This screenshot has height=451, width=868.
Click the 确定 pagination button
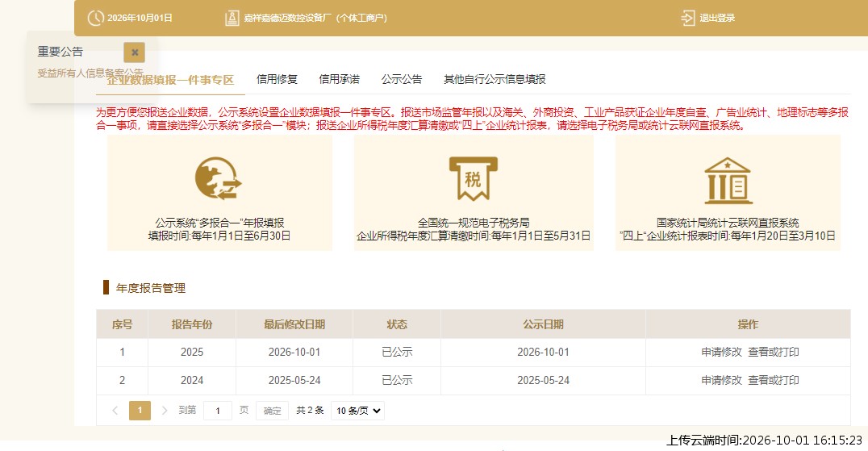[x=272, y=411]
